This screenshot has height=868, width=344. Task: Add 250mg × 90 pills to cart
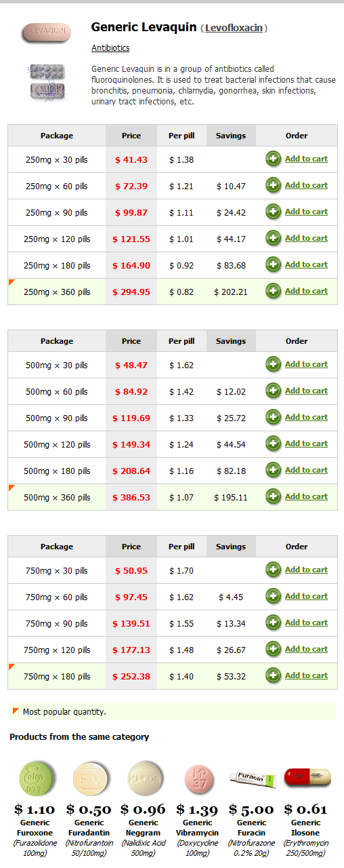pos(306,212)
